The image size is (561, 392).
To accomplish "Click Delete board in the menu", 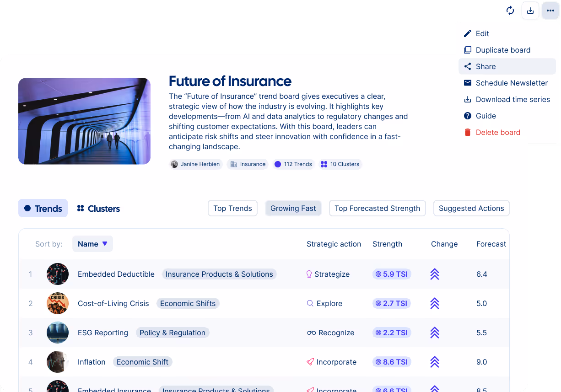I will coord(497,132).
